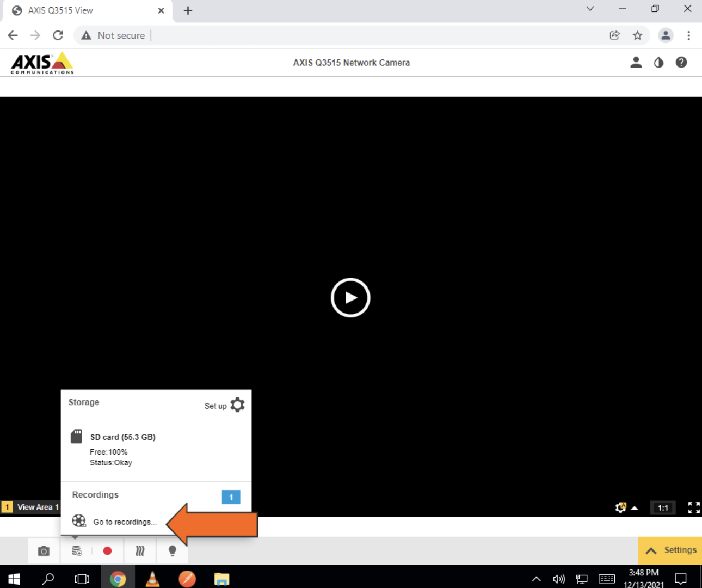This screenshot has width=702, height=588.
Task: Start recording with the red record icon
Action: click(108, 550)
